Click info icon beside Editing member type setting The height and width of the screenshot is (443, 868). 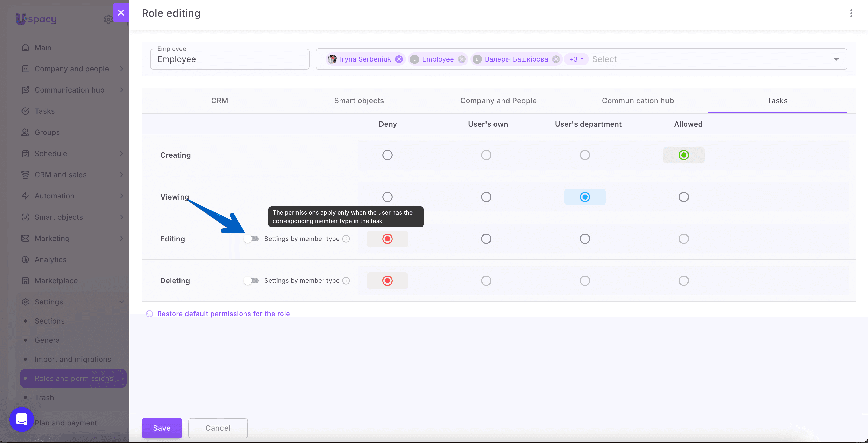tap(346, 239)
